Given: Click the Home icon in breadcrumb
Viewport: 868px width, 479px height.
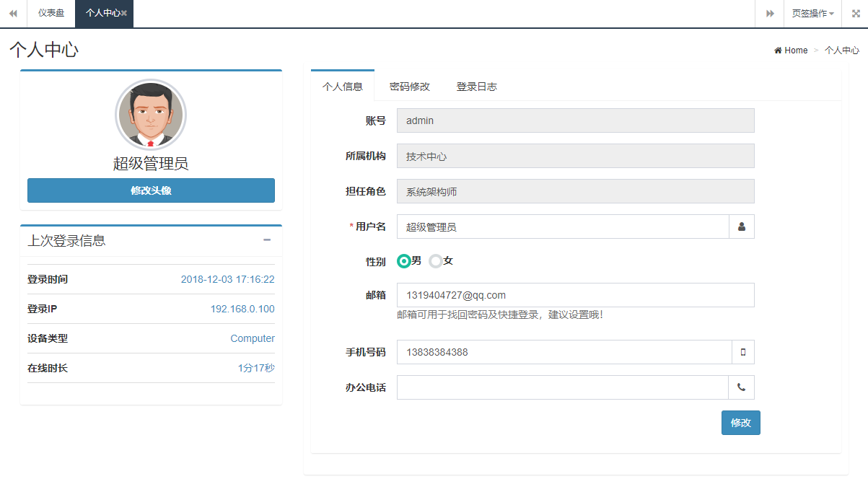Looking at the screenshot, I should (x=779, y=50).
